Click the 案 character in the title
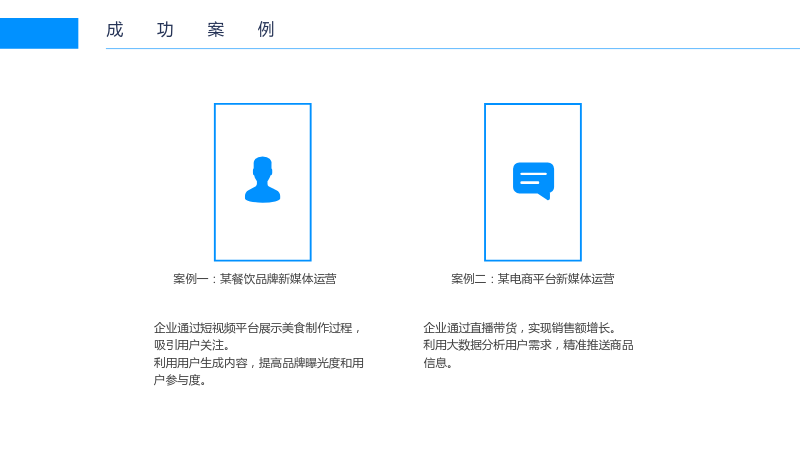 (216, 30)
